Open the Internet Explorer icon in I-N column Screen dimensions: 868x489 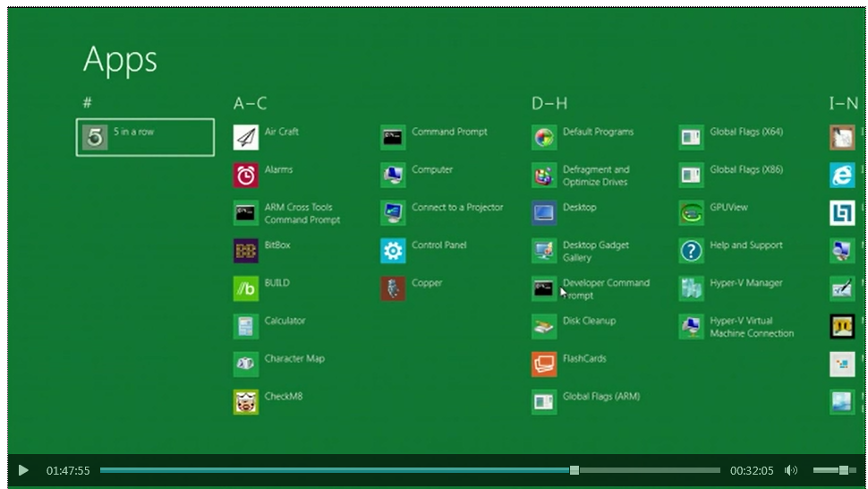click(x=842, y=175)
